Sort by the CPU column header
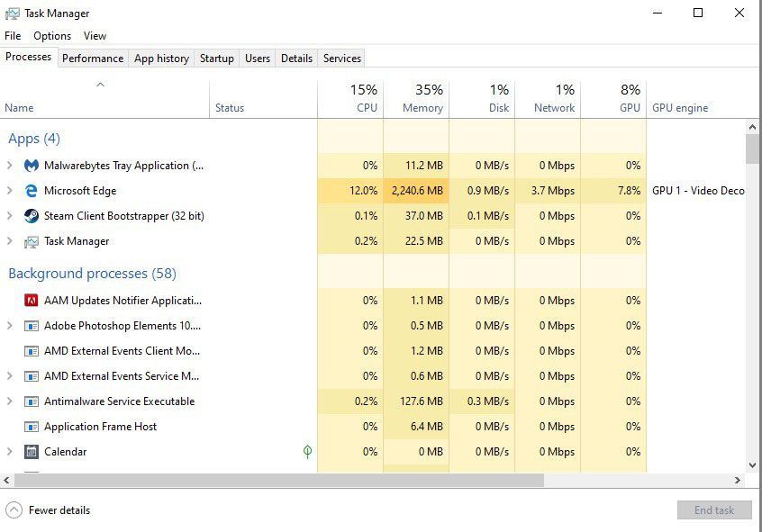 [350, 99]
